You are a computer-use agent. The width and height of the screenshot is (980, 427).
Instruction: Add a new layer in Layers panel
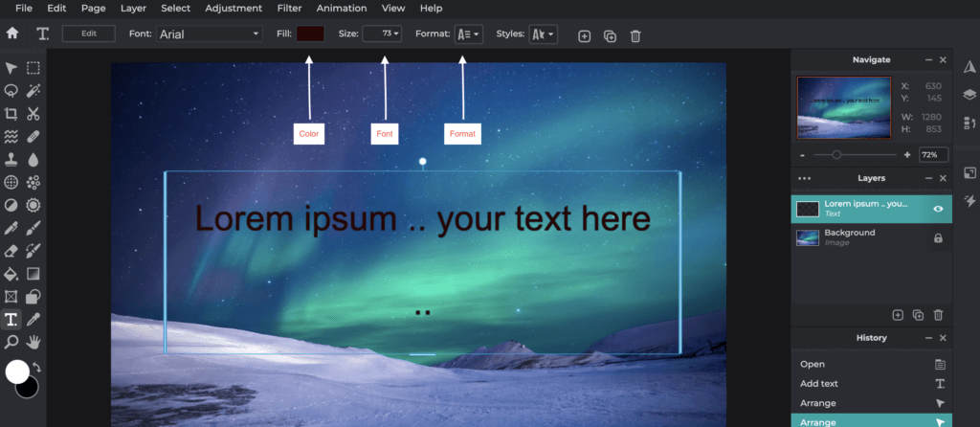(x=898, y=315)
